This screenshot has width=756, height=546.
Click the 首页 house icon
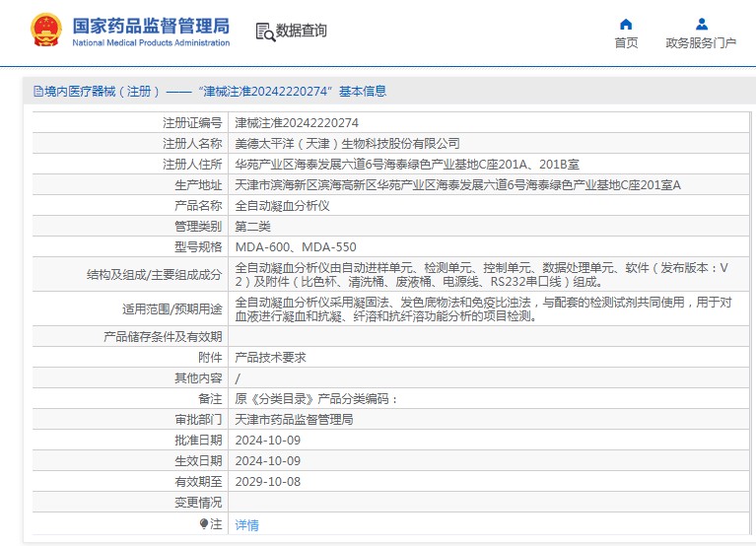pos(626,24)
